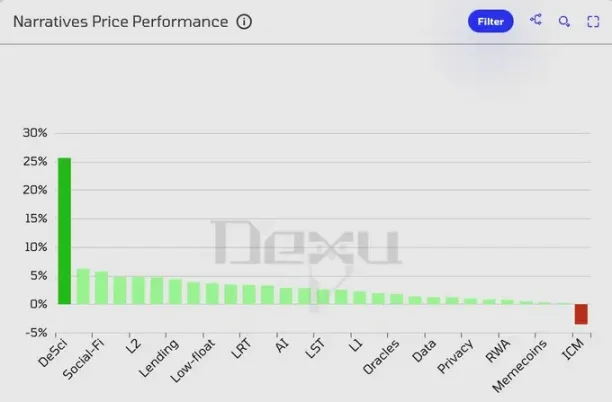This screenshot has width=612, height=402.
Task: Open the share chart icon
Action: pos(536,20)
